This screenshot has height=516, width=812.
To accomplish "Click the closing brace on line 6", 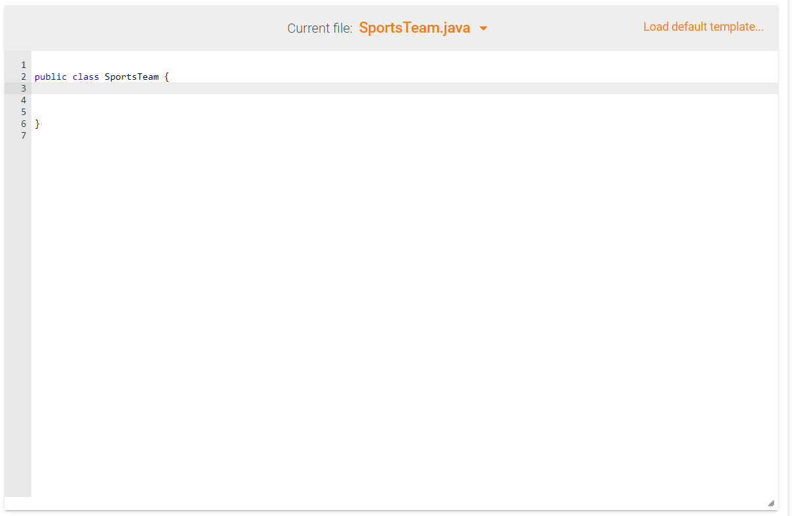I will [x=37, y=124].
